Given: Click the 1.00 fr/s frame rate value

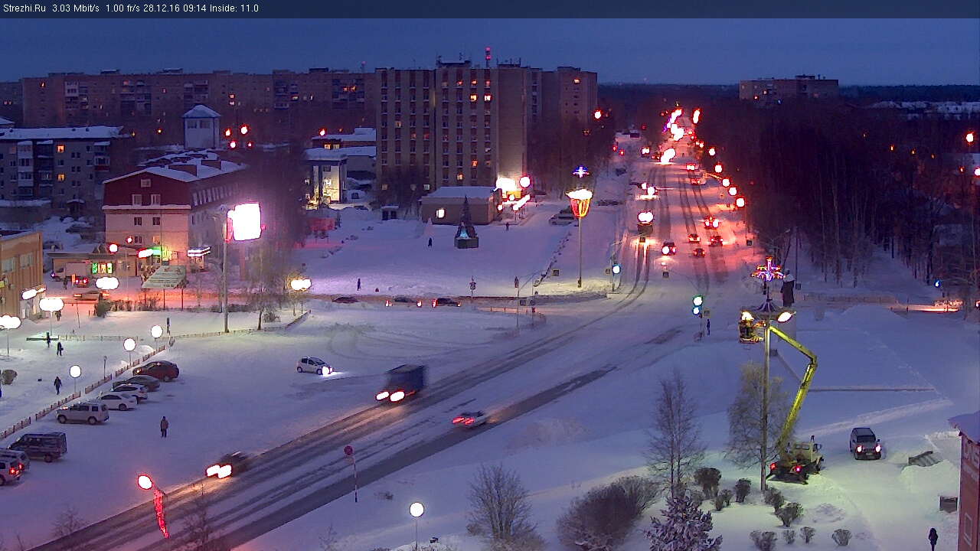Looking at the screenshot, I should [x=122, y=8].
